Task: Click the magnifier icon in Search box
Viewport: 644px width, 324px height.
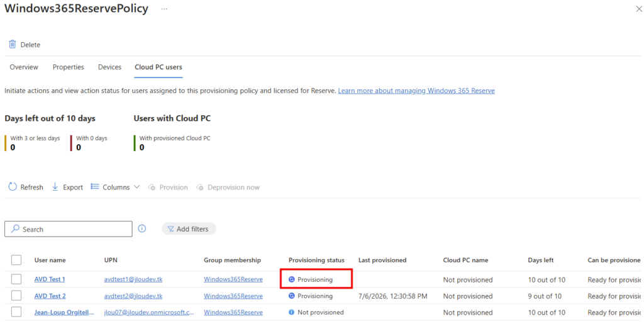Action: point(15,229)
